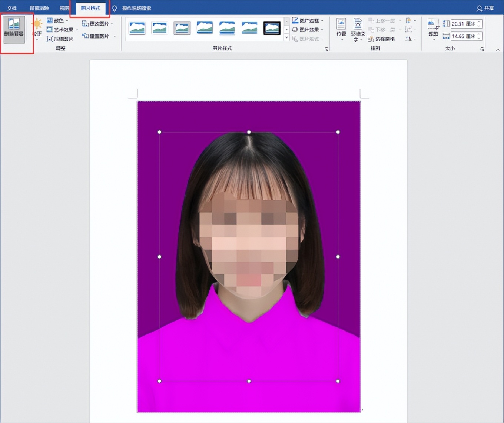Viewport: 504px width, 423px height.
Task: Open the Background Removal (背景消除) tab
Action: point(39,8)
